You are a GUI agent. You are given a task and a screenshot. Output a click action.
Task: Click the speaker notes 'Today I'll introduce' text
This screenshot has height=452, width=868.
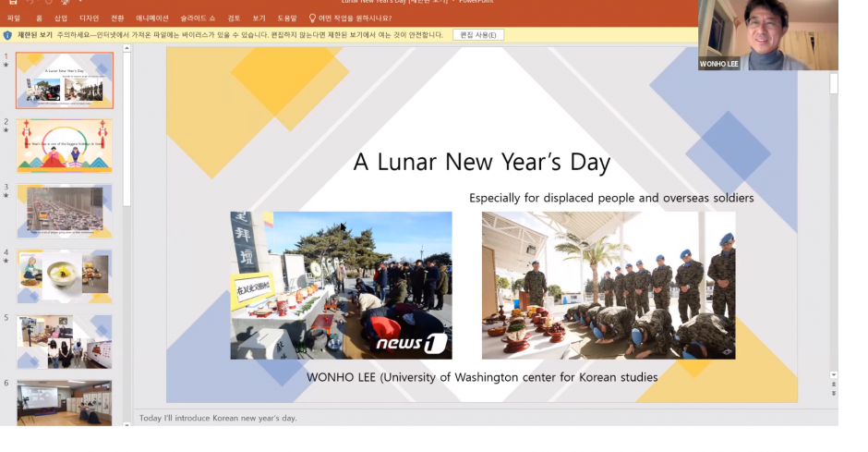tap(218, 418)
